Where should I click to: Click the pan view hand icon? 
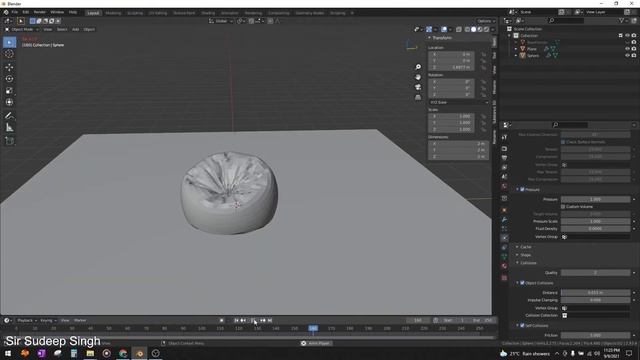tap(418, 77)
